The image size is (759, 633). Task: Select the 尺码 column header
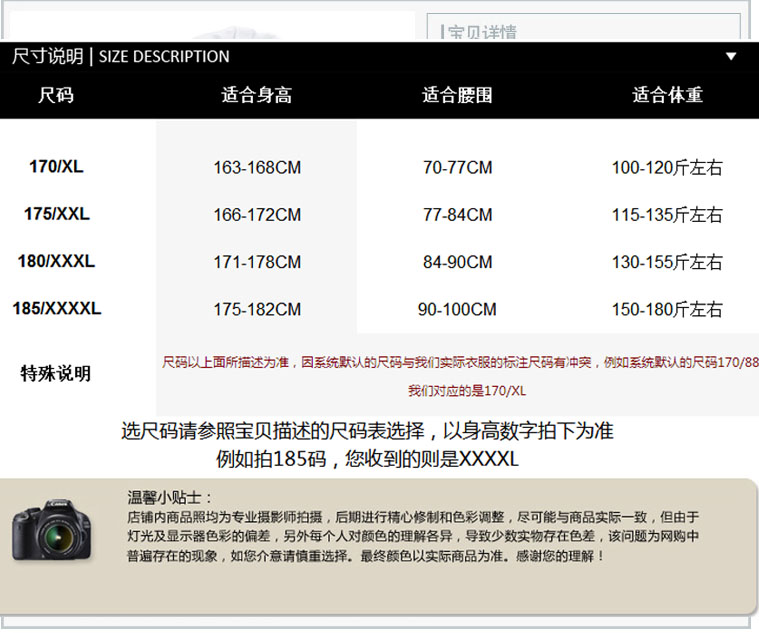[56, 95]
